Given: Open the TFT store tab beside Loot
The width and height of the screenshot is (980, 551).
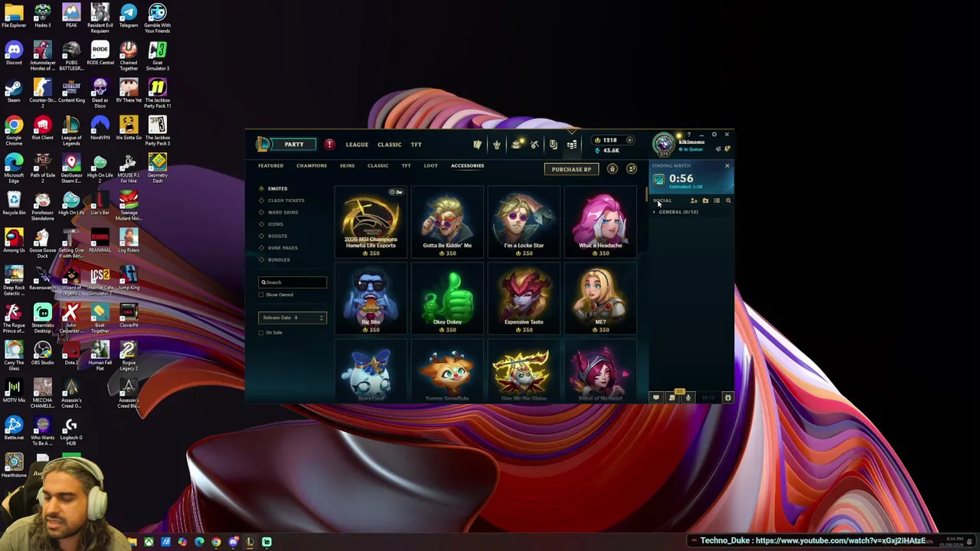Looking at the screenshot, I should tap(406, 166).
